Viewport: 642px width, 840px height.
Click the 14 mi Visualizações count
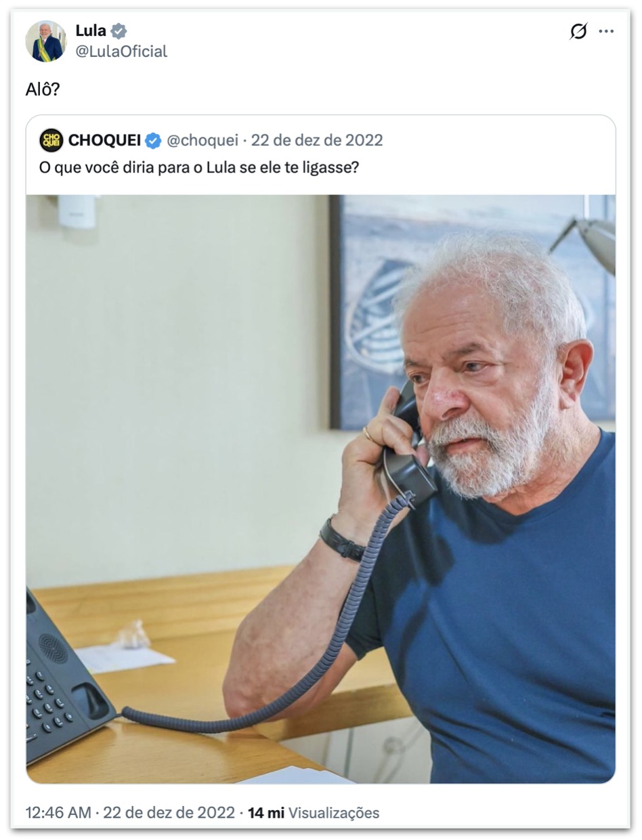point(314,812)
